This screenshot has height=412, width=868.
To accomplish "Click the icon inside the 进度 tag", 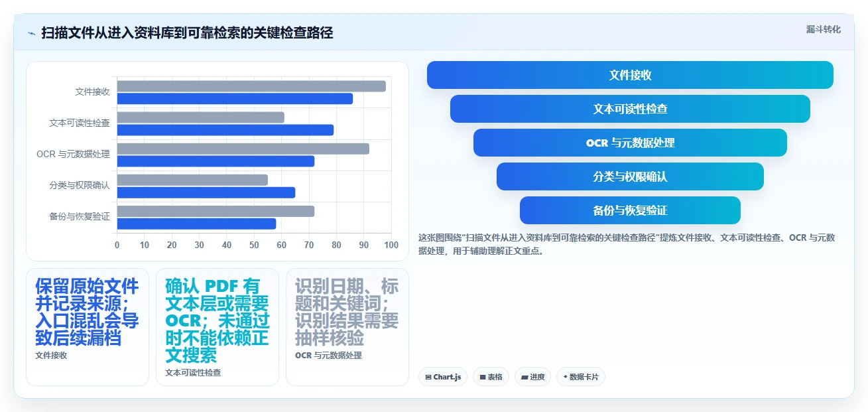I will (x=525, y=377).
